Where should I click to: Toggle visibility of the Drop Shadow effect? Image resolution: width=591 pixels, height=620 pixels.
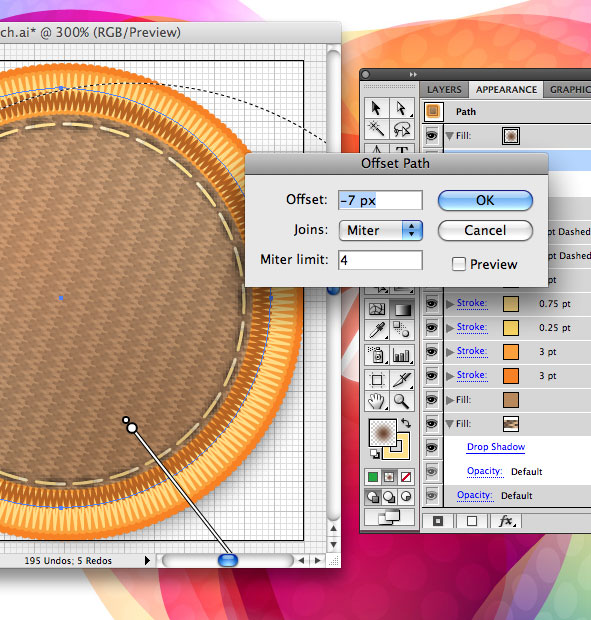click(x=432, y=448)
